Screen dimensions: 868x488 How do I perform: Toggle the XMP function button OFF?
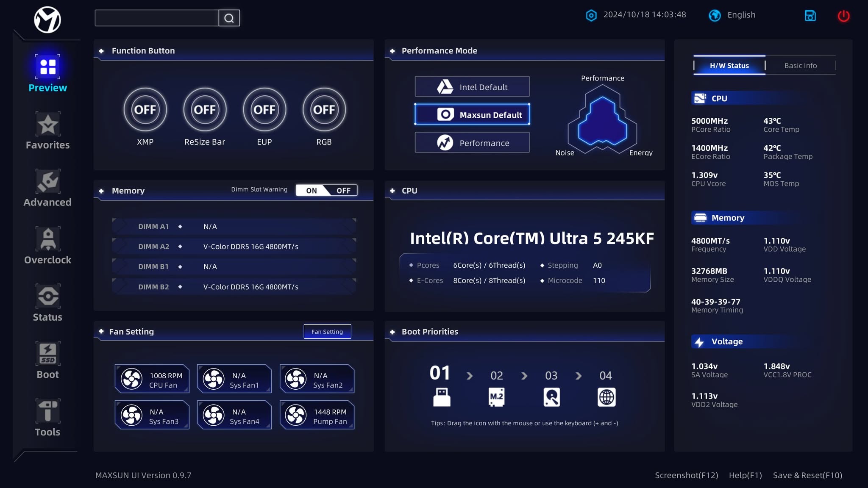pos(145,110)
